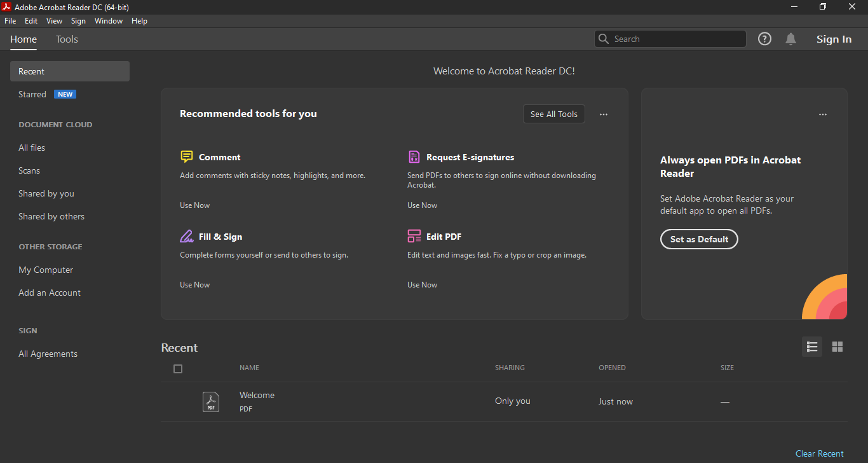Click the Only you sharing cell
Viewport: 868px width, 463px height.
[512, 401]
